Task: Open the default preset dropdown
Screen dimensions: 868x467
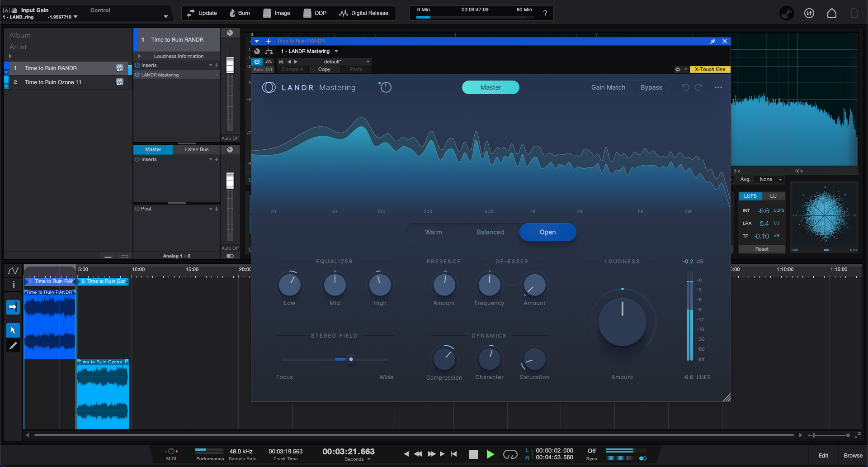Action: point(346,62)
